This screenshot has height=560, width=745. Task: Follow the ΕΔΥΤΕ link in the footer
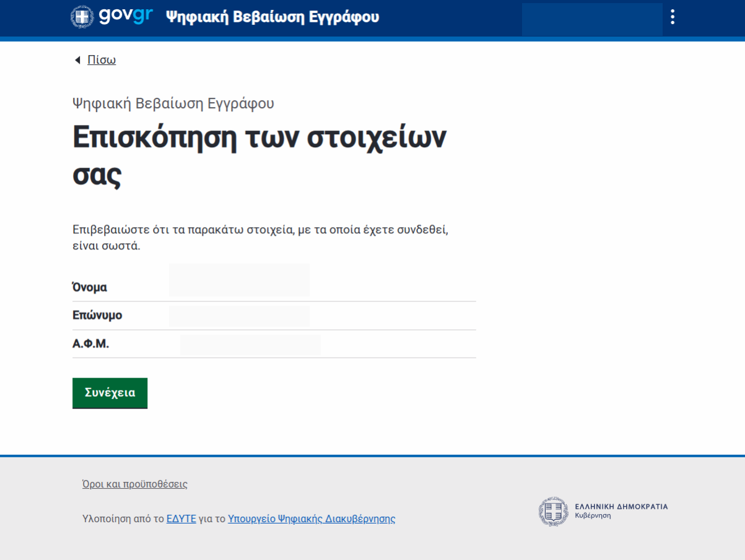[181, 519]
